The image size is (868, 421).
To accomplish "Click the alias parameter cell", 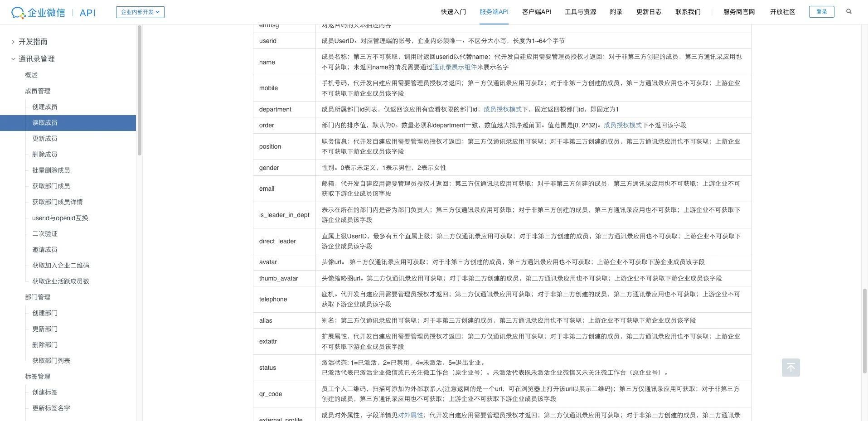I will pos(284,320).
